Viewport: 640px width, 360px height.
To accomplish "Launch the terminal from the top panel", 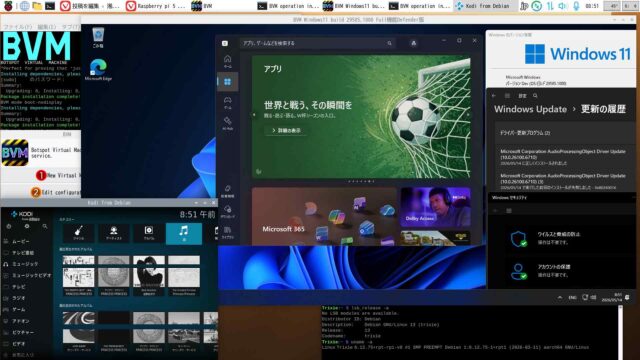I will point(50,6).
